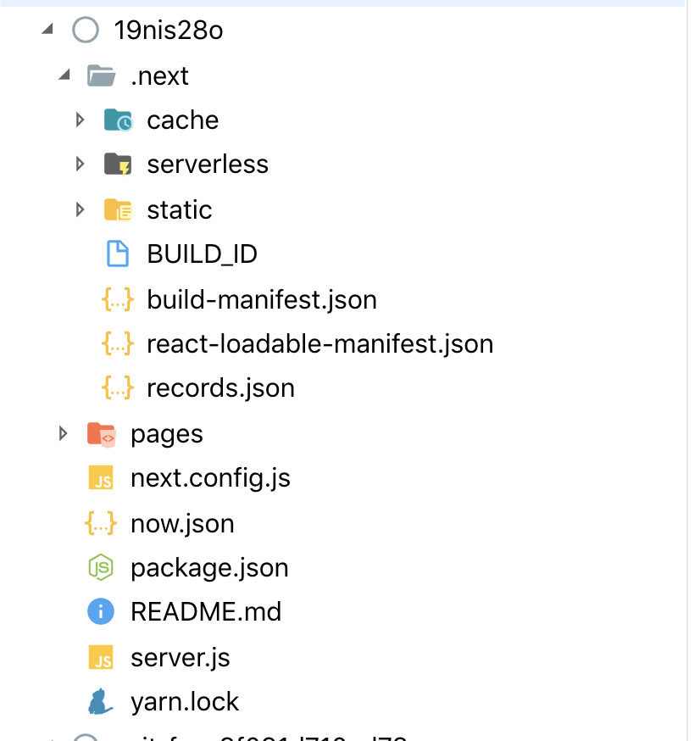The width and height of the screenshot is (700, 741).
Task: Expand the pages folder
Action: coord(62,433)
